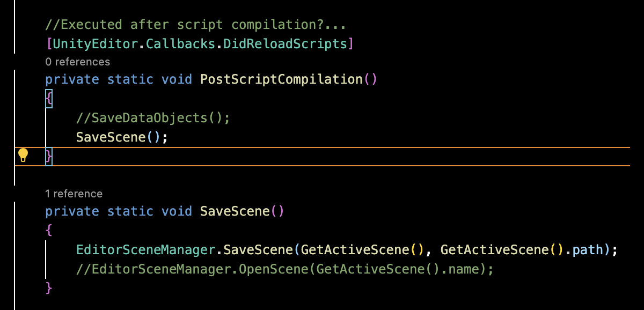The width and height of the screenshot is (644, 310).
Task: Click the SaveScene() call inside PostScriptCompilation
Action: pyautogui.click(x=111, y=137)
